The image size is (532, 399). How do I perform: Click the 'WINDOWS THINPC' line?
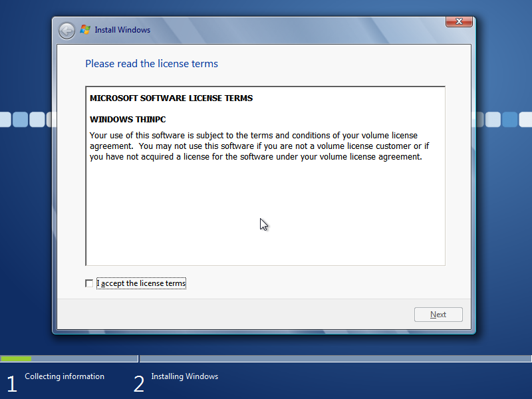128,120
